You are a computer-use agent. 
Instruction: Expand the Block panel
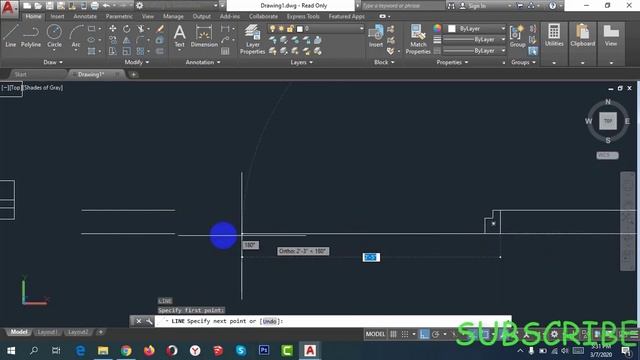pyautogui.click(x=384, y=62)
